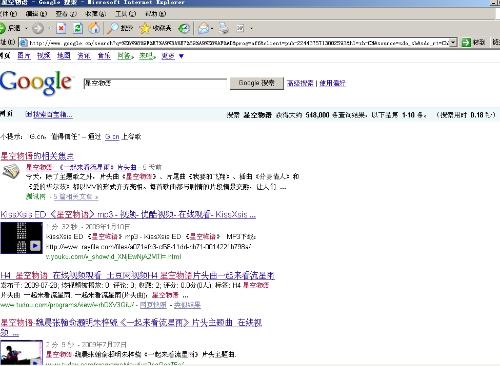
Task: Click the Google search query input field
Action: [155, 83]
